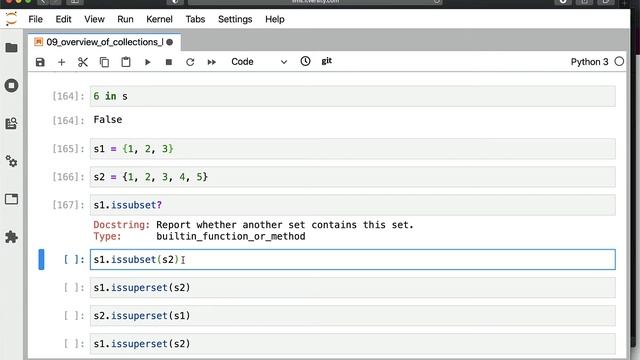
Task: Click the s2 = {1, 2, 3, 4, 5} cell
Action: 353,177
